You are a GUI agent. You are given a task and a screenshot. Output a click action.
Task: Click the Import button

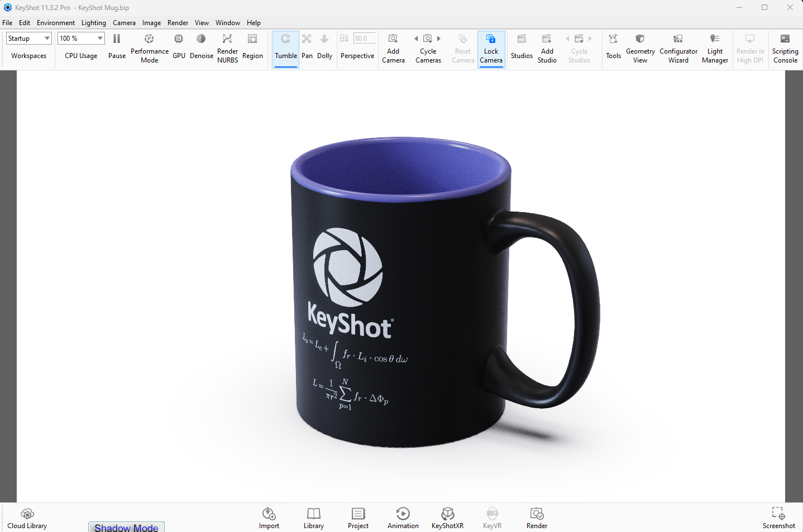coord(269,518)
